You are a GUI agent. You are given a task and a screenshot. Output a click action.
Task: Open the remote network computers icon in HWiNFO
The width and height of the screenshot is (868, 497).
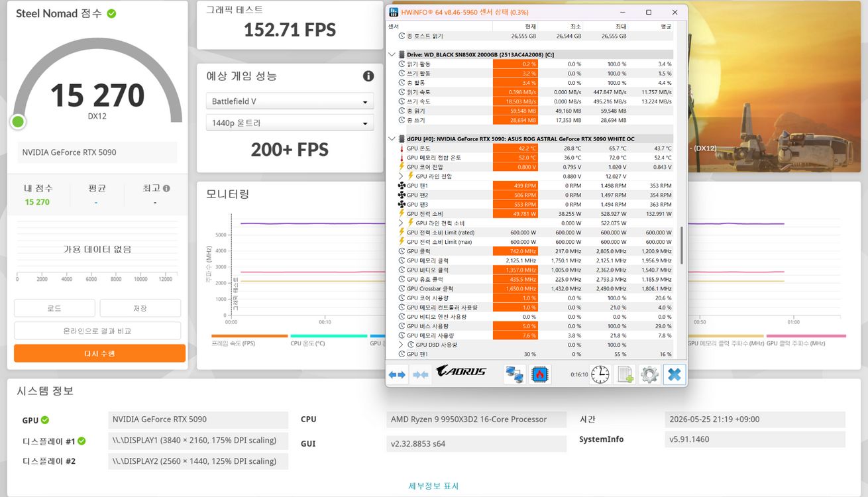point(515,374)
